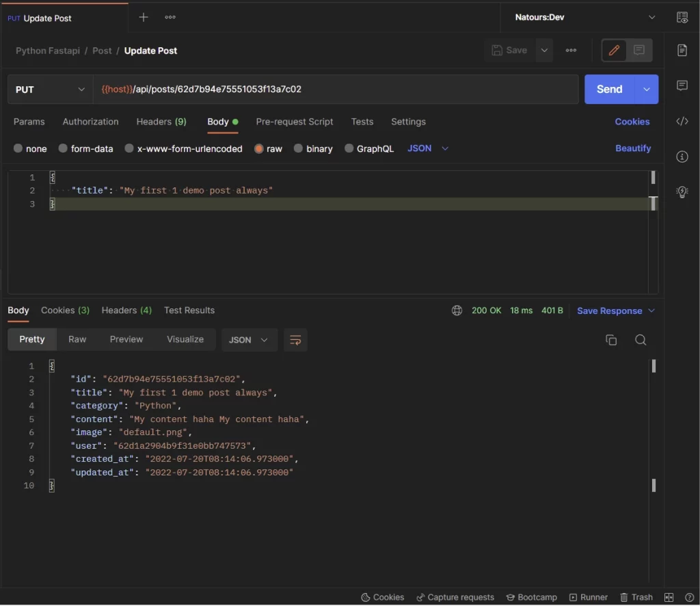Switch body type to x-www-form-urlencoded
Viewport: 700px width, 606px height.
tap(183, 148)
